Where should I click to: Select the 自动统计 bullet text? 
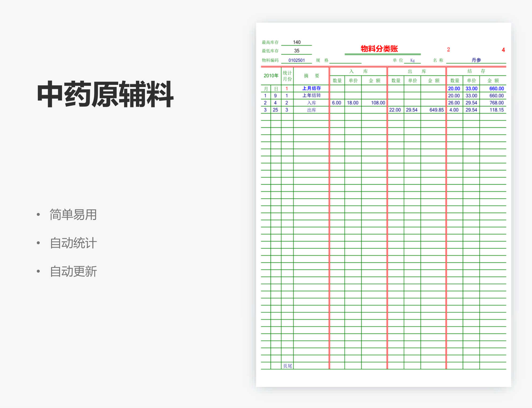pyautogui.click(x=73, y=243)
